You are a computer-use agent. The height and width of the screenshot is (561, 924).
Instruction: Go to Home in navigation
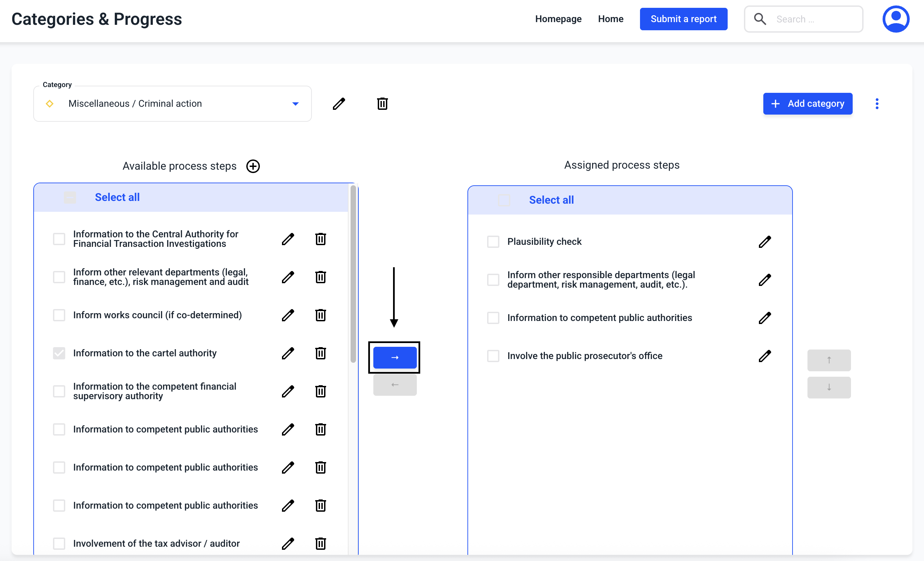pyautogui.click(x=610, y=19)
